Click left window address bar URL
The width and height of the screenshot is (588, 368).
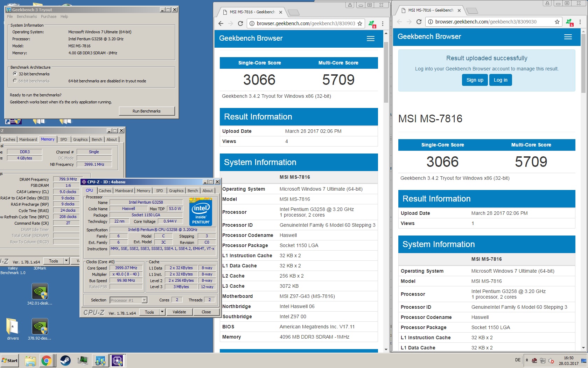tap(306, 23)
